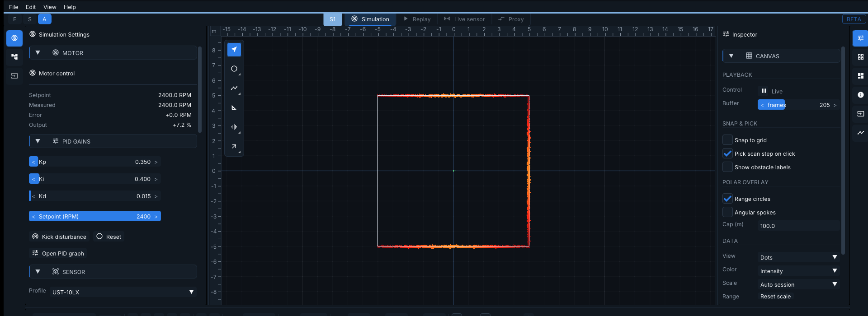Viewport: 868px width, 316px height.
Task: Increase Kp with its right arrow
Action: 156,162
